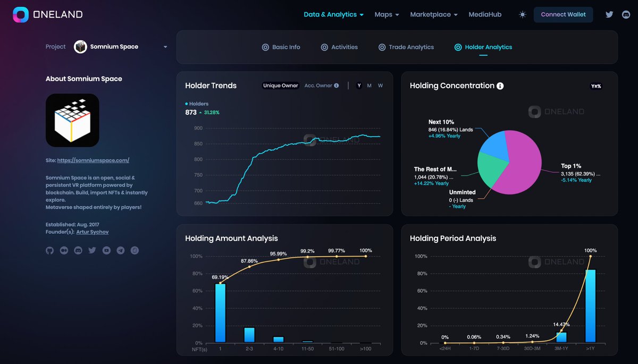Screen dimensions: 638x364
Task: Open Somnium Space Telegram icon
Action: tap(120, 250)
